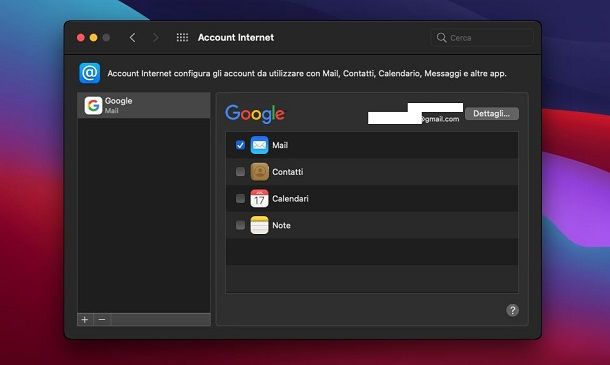Remove account with minus button
This screenshot has height=365, width=610.
102,320
